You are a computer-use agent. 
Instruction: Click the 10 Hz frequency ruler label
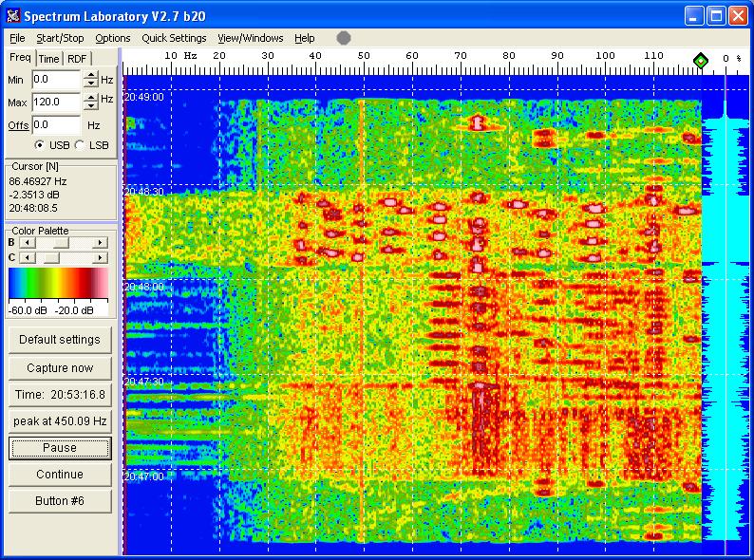pyautogui.click(x=180, y=56)
